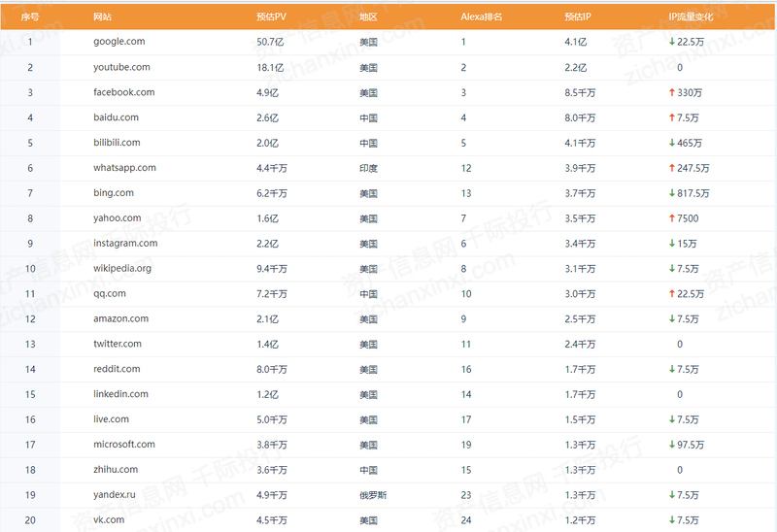Viewport: 777px width, 532px height.
Task: Open the zhihu.com website link
Action: click(x=116, y=470)
